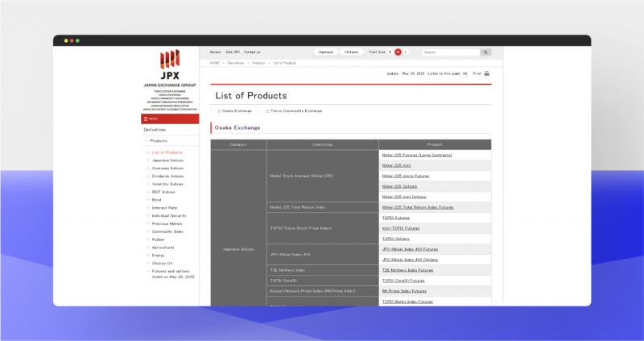Screen dimensions: 644x341
Task: Go to HOME in the breadcrumb
Action: 214,64
